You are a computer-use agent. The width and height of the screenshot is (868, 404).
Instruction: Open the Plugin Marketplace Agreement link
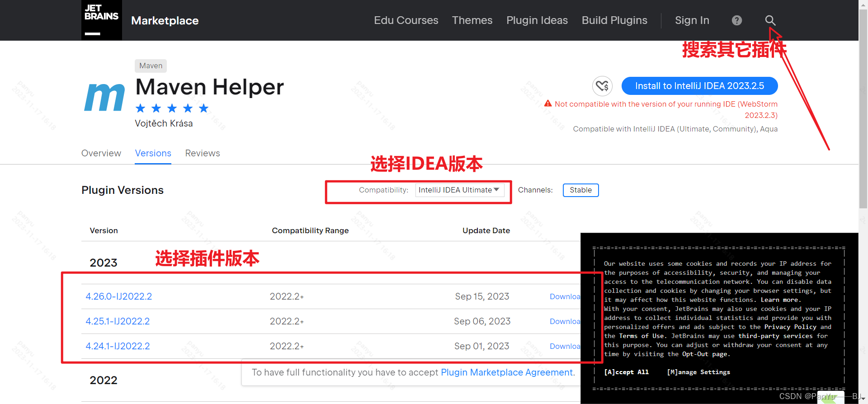coord(508,372)
